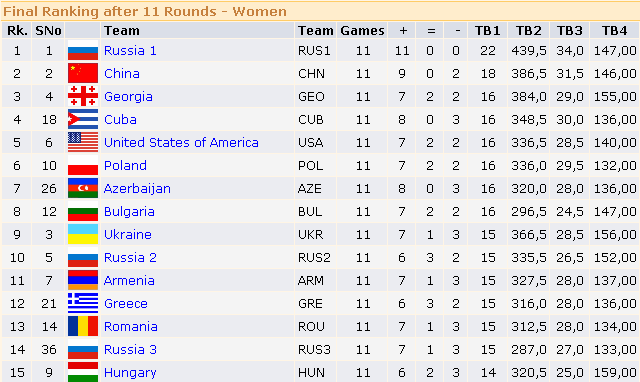Click the Cuba flag icon

tap(83, 119)
